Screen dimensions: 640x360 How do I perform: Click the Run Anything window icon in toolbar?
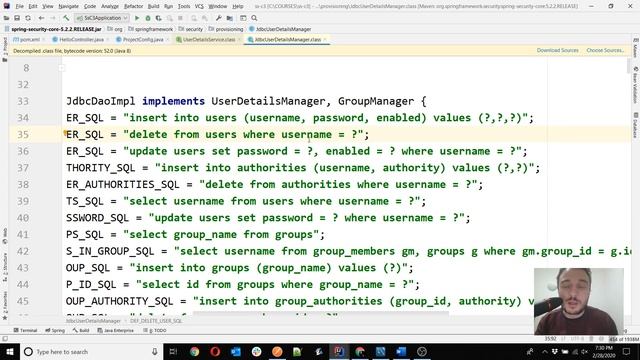click(x=243, y=18)
